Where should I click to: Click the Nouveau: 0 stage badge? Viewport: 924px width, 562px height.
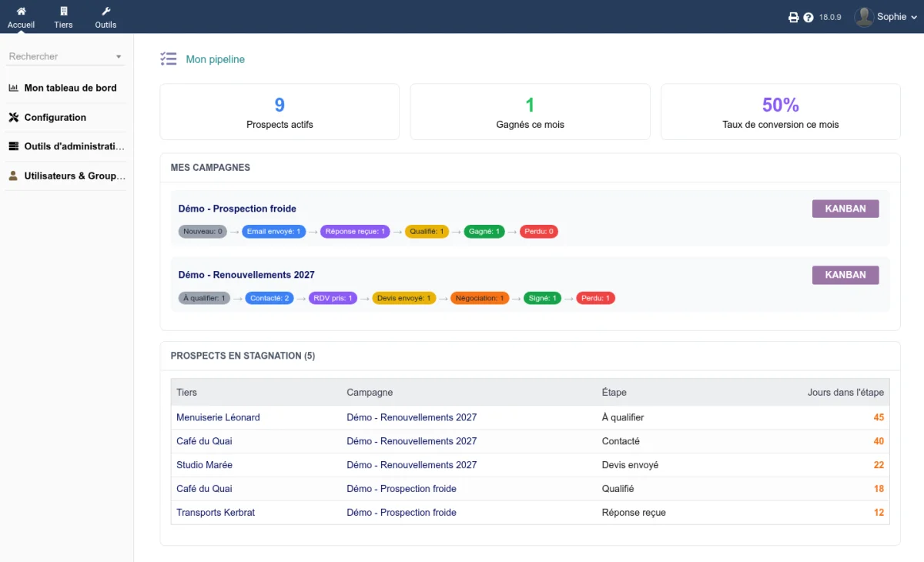(203, 231)
